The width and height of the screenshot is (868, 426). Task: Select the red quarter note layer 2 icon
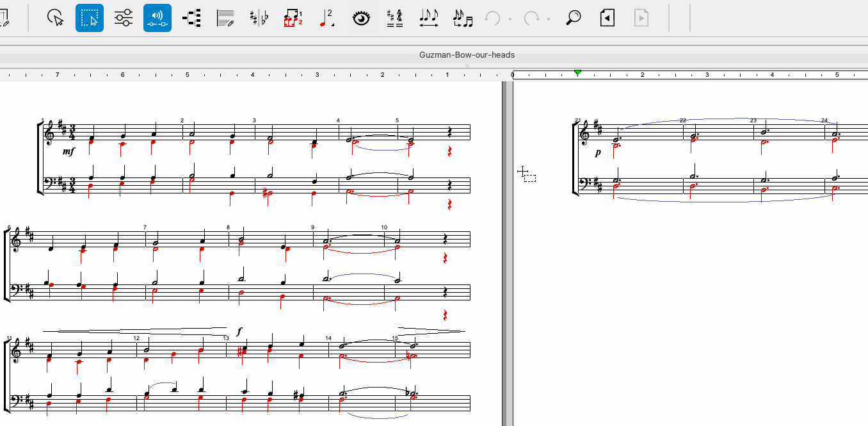(x=326, y=18)
